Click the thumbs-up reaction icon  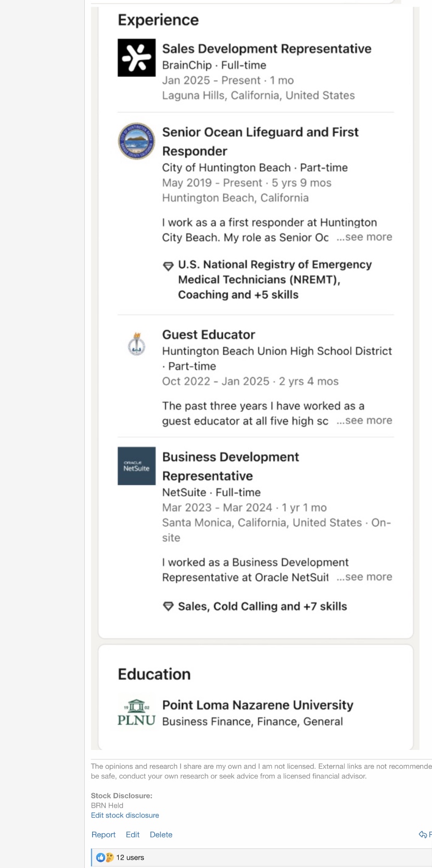pyautogui.click(x=100, y=858)
